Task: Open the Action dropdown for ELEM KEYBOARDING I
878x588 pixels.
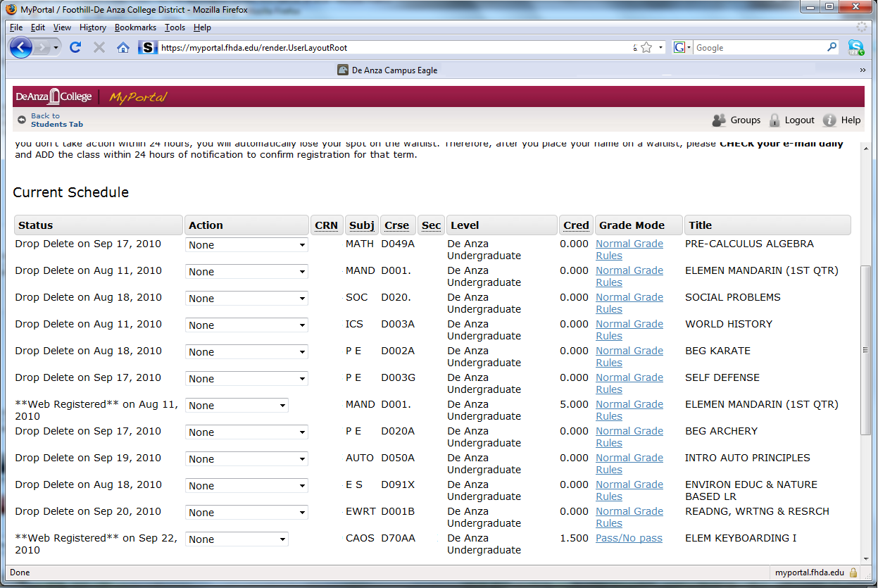Action: 237,539
